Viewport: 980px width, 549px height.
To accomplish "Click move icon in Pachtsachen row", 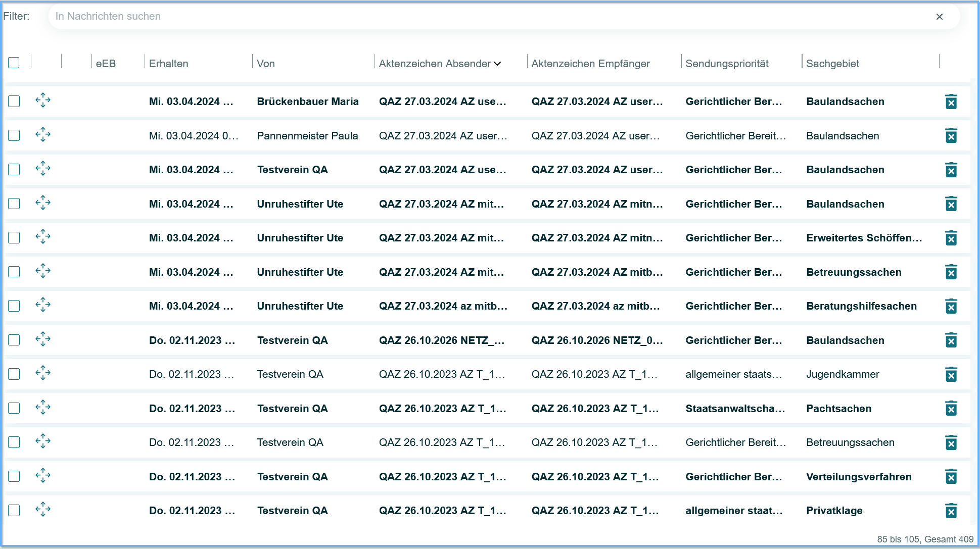I will 43,408.
